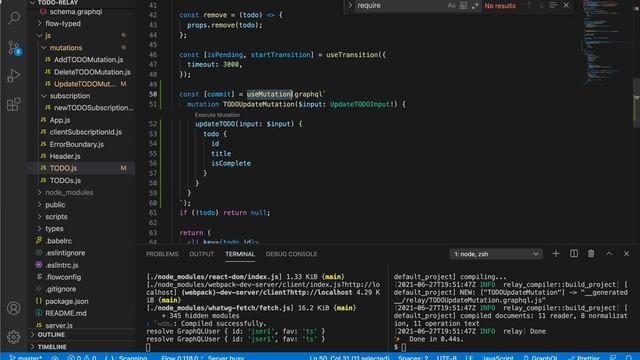The image size is (640, 360).
Task: Expand the types folder
Action: pos(54,229)
